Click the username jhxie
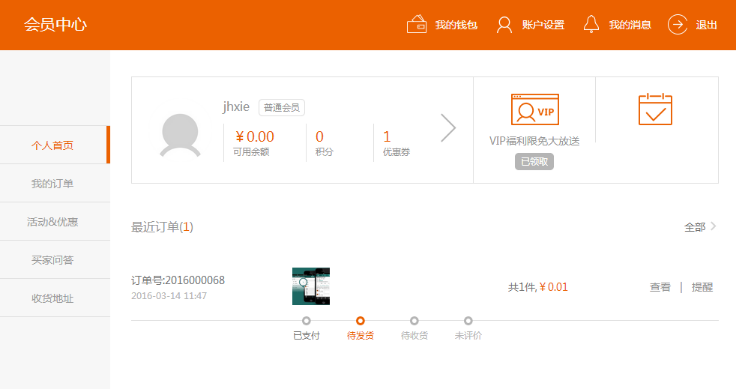 (x=236, y=107)
